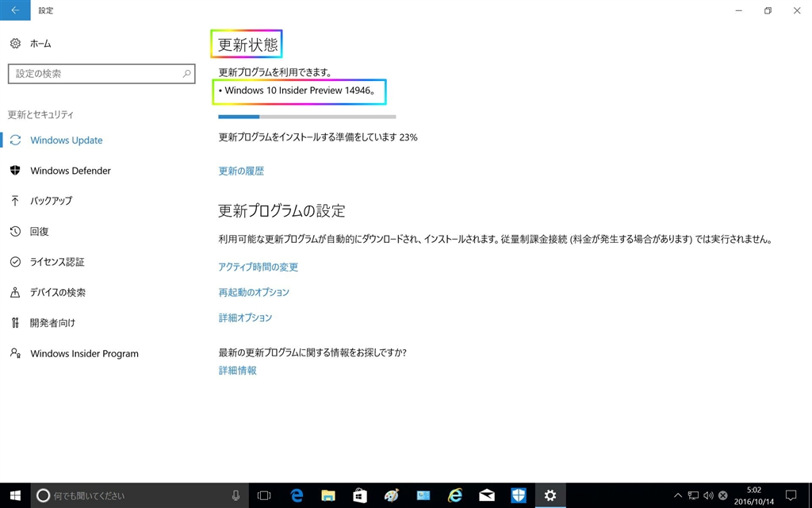This screenshot has height=508, width=812.
Task: Open Windows Insider Program section
Action: (84, 353)
